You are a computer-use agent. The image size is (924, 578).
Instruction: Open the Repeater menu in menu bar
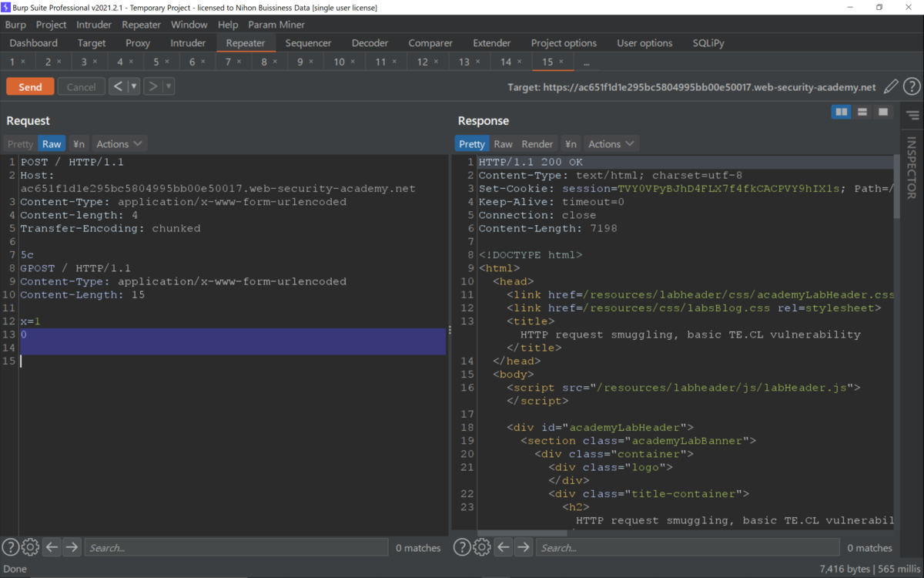[x=142, y=25]
